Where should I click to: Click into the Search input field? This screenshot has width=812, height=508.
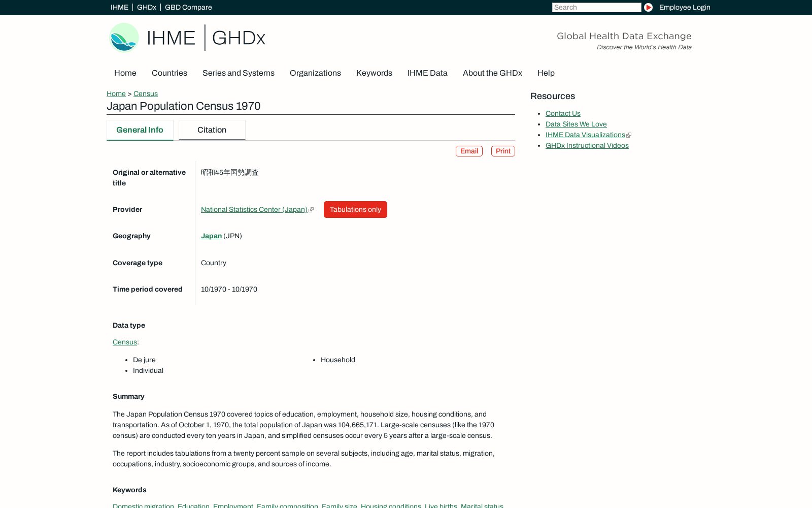[596, 7]
